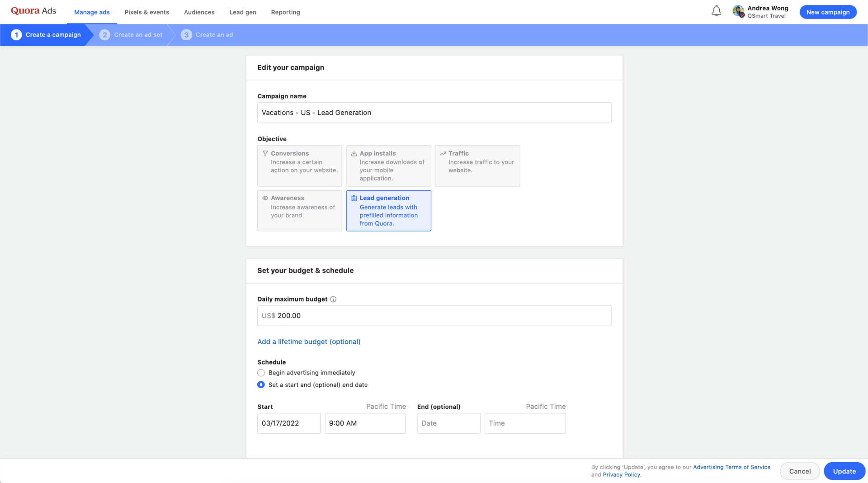Select Begin advertising immediately radio
This screenshot has width=868, height=483.
click(x=261, y=373)
